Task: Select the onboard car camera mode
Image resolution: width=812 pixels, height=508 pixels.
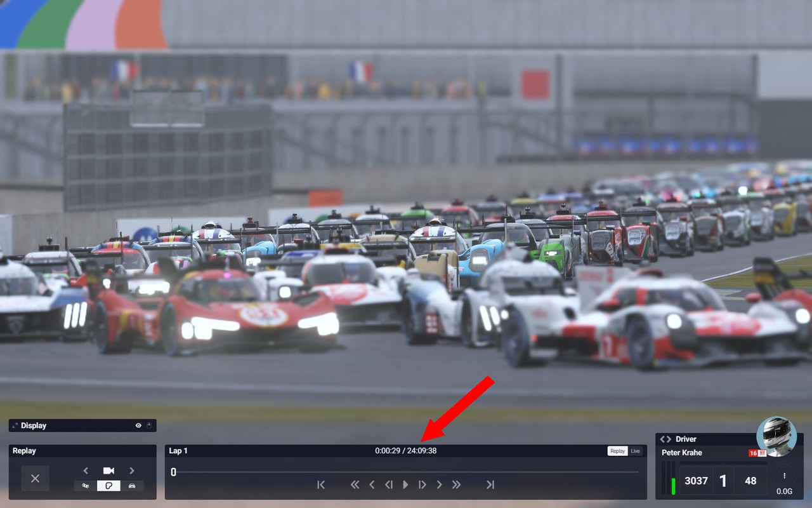Action: tap(132, 486)
